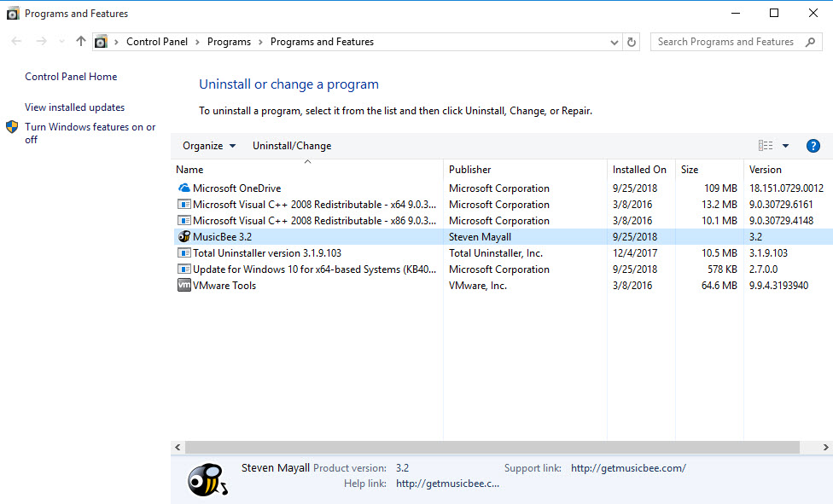Click the shield icon beside Turn Windows features
The image size is (833, 504).
coord(12,127)
